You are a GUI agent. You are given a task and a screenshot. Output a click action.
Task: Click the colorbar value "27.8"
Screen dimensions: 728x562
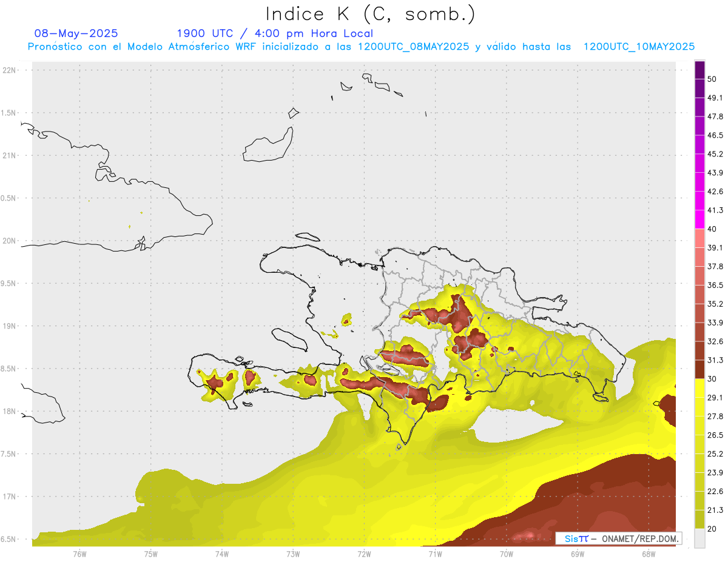(715, 417)
